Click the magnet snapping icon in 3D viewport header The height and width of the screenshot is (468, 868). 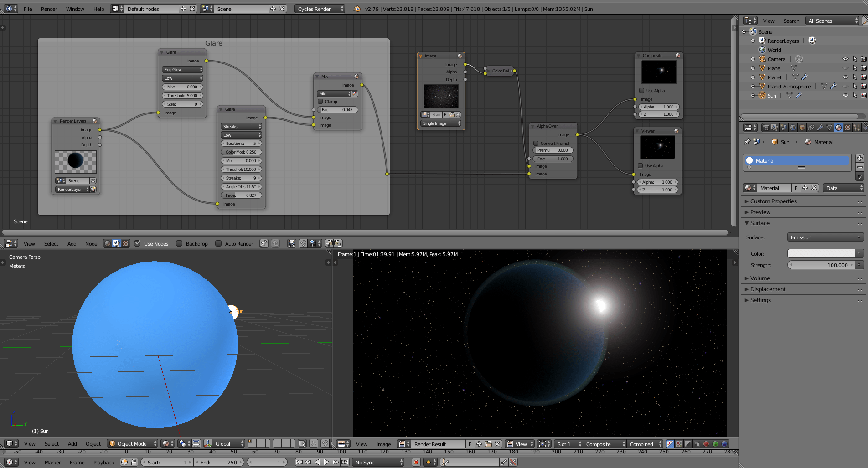click(325, 443)
